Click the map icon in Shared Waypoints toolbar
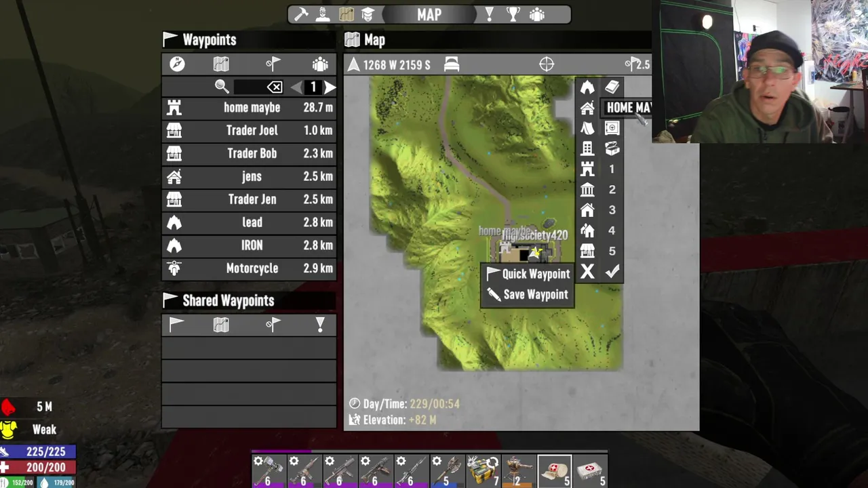 pos(221,325)
